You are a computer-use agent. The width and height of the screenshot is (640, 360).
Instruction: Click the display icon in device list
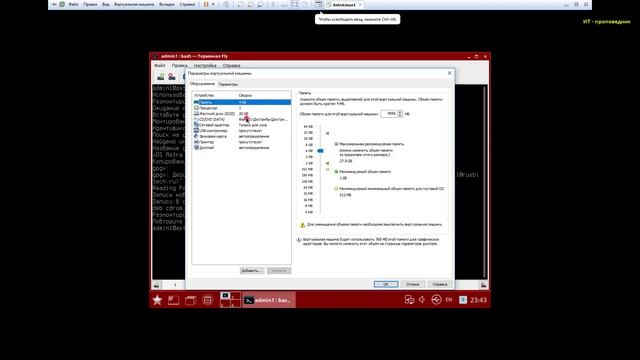click(196, 148)
